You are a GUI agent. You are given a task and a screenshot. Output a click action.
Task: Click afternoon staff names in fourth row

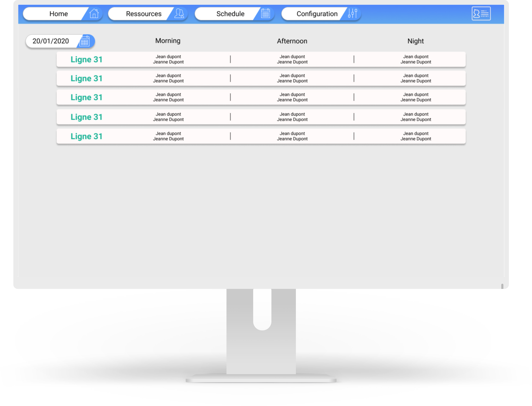tap(292, 117)
